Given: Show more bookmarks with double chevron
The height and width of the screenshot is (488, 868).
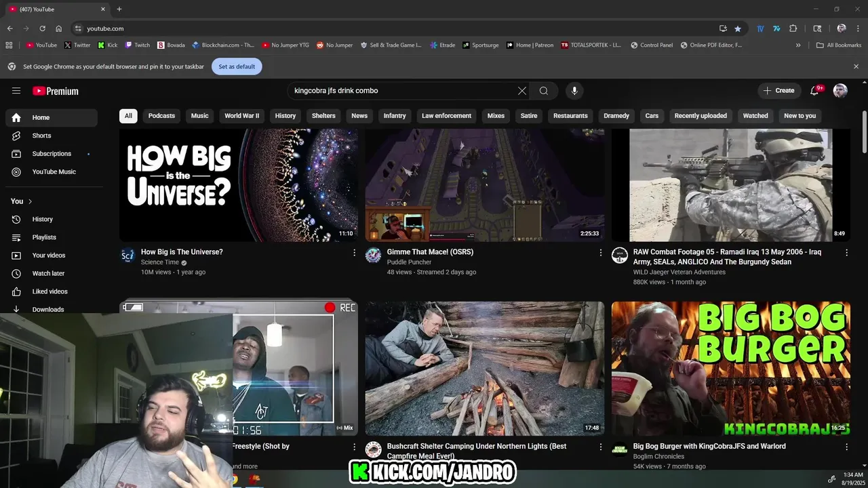Looking at the screenshot, I should point(798,45).
